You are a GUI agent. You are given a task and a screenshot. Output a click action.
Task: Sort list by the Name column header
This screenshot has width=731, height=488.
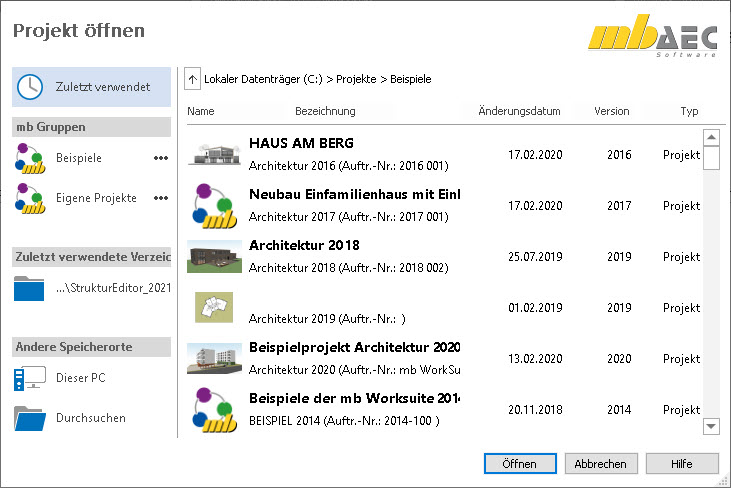(201, 111)
